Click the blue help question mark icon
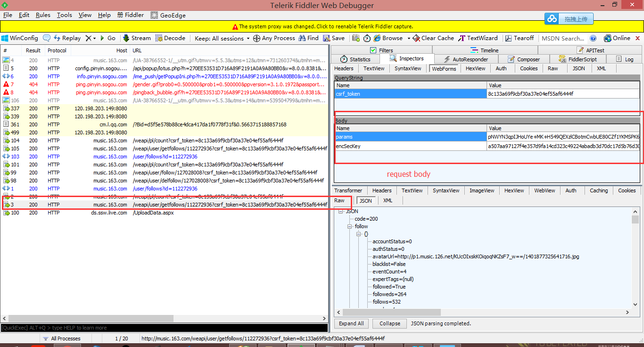 (594, 38)
